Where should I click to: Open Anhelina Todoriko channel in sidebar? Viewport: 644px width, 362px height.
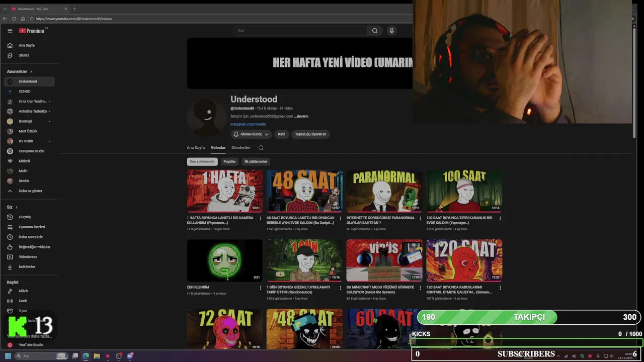coord(30,111)
